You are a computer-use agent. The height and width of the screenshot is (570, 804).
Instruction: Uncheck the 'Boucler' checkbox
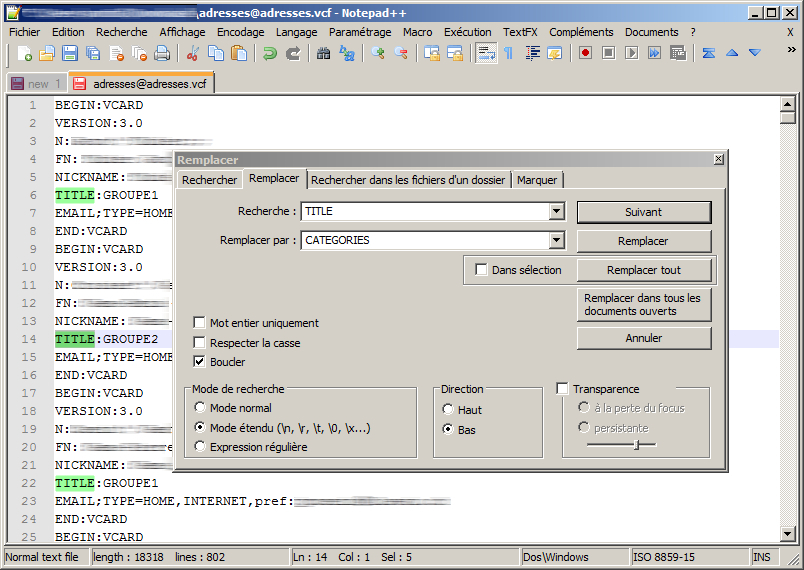(x=200, y=362)
